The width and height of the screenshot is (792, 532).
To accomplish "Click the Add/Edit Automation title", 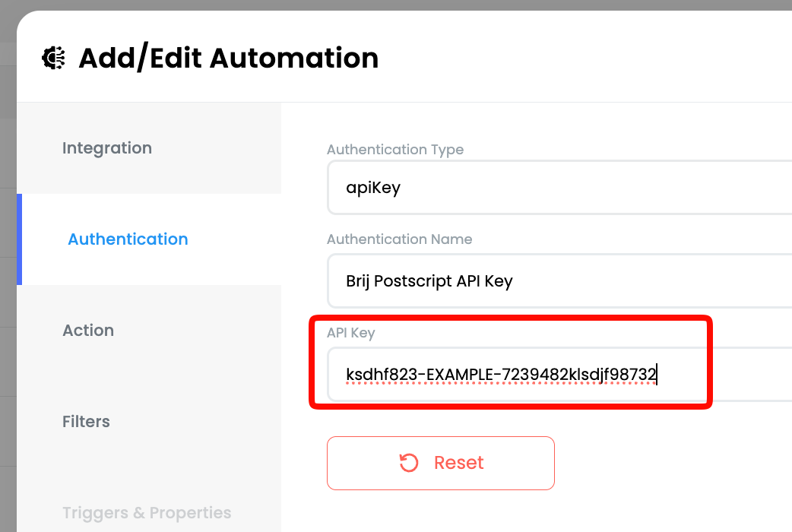I will (x=228, y=58).
